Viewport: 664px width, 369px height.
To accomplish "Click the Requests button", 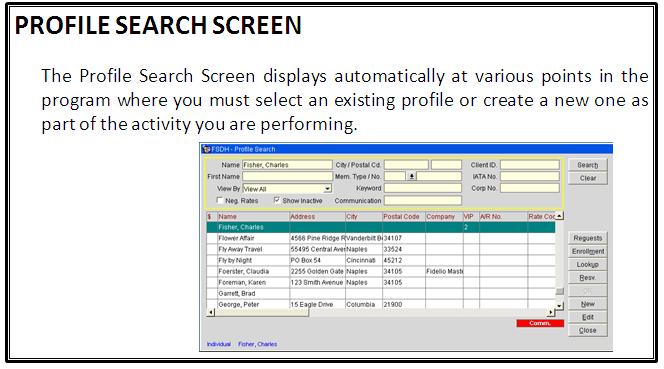I will (x=587, y=238).
